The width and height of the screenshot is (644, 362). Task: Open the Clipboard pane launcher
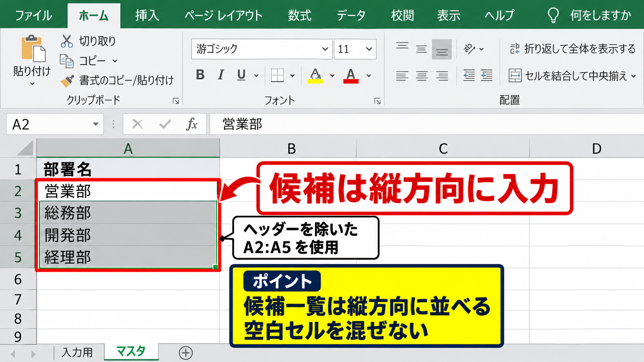(x=176, y=101)
